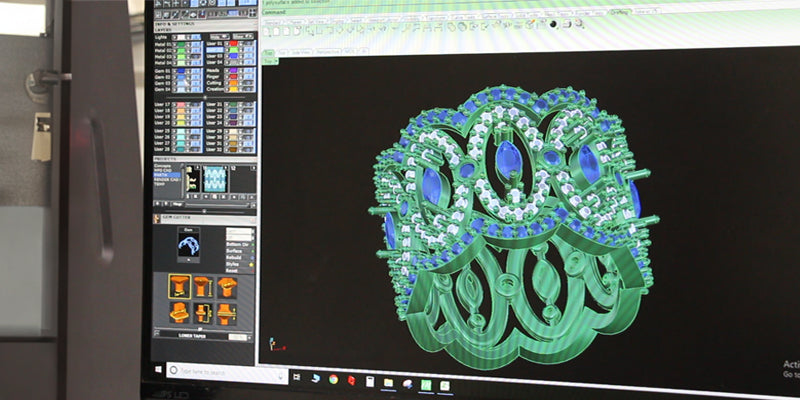Screen dimensions: 800x400
Task: Click the microphone icon in the search box
Action: (280, 376)
